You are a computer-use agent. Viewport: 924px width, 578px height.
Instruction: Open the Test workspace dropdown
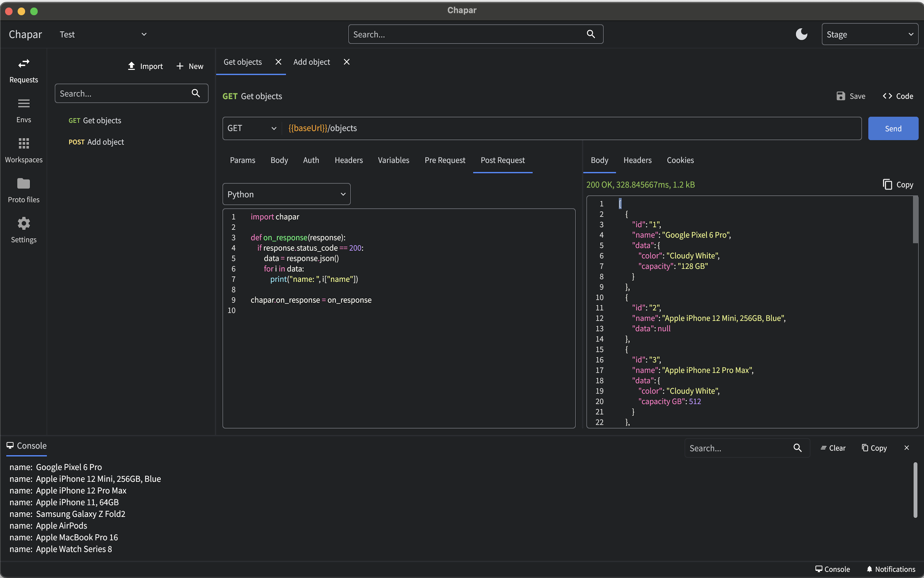tap(103, 34)
